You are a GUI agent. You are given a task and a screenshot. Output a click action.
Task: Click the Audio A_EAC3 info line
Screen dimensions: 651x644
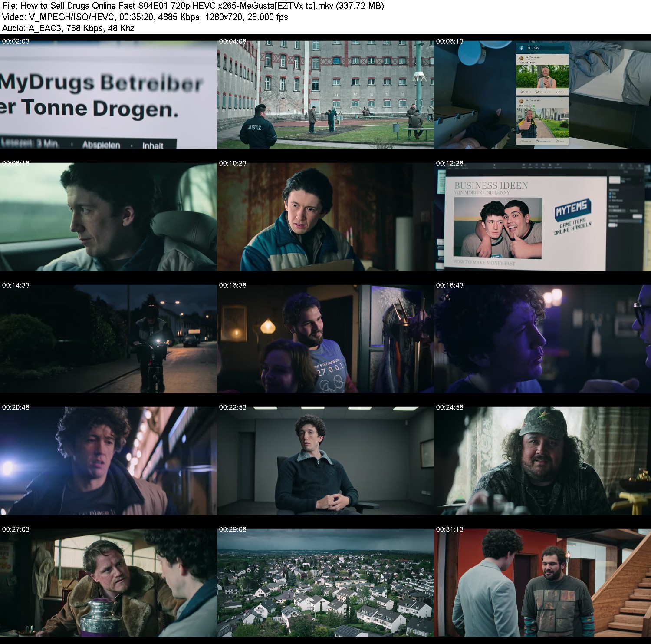tap(68, 28)
